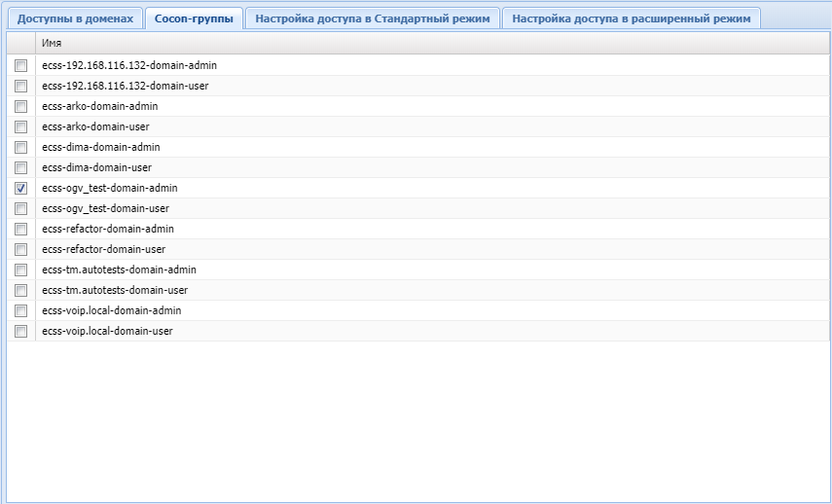Enable the ecss-dima-domain-admin checkbox
This screenshot has width=832, height=504.
click(x=20, y=147)
